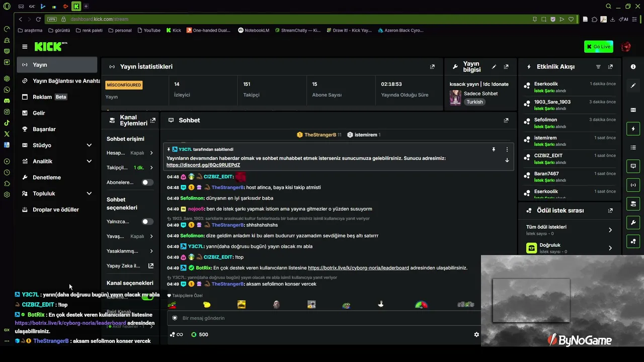The width and height of the screenshot is (644, 362).
Task: Click the Bir mesaj gönderin input field
Action: tap(325, 318)
